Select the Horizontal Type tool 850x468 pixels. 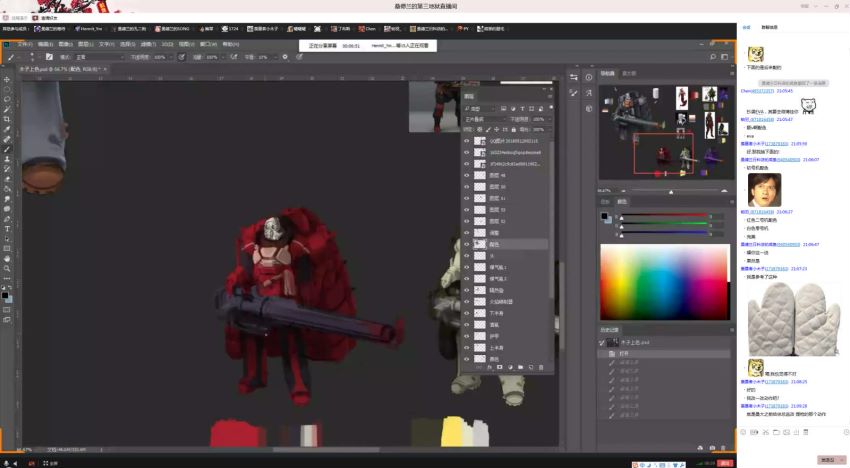point(7,229)
